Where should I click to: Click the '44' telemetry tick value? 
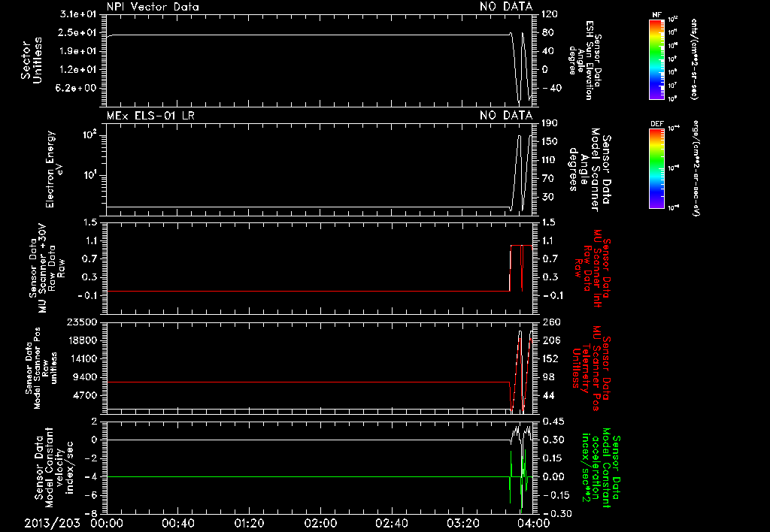pyautogui.click(x=547, y=395)
